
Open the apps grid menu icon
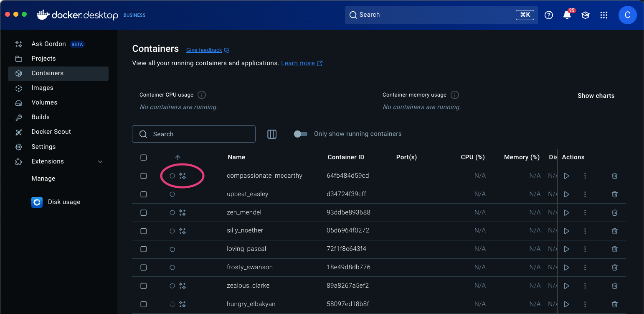(x=603, y=15)
